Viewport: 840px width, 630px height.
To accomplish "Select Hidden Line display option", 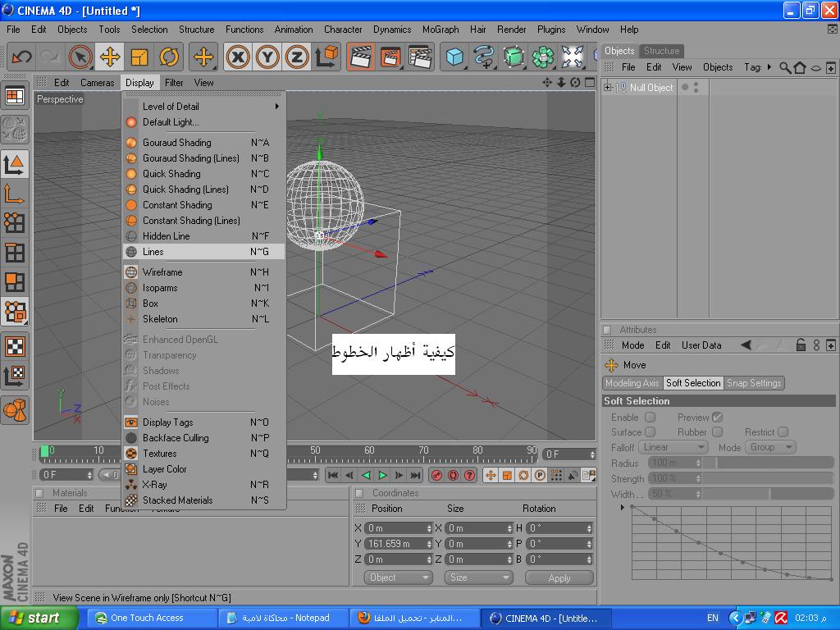I will [x=203, y=236].
